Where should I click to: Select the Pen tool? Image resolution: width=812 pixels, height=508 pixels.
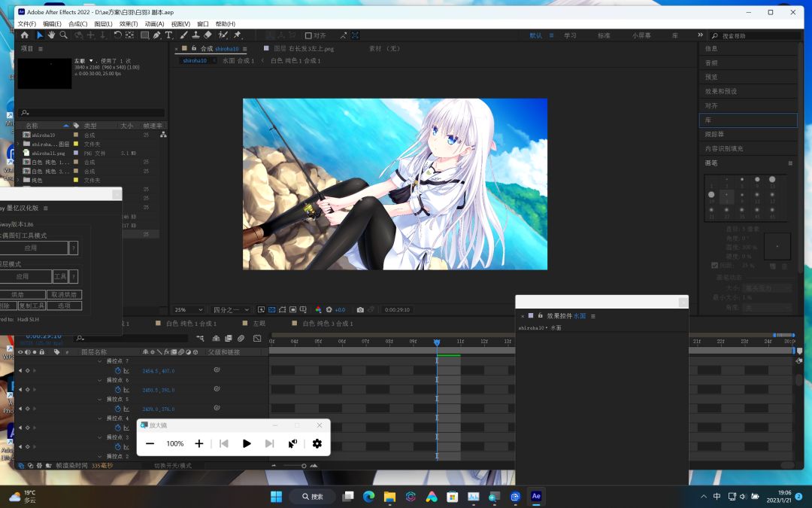[x=156, y=35]
